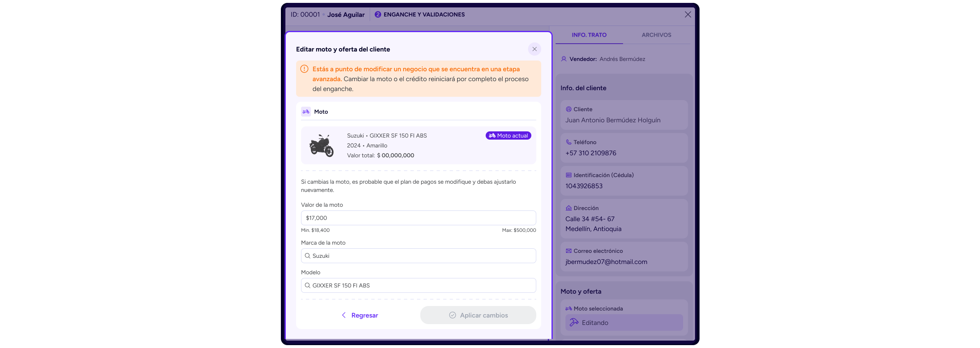This screenshot has width=980, height=348.
Task: Click the Modelo search field
Action: tap(418, 285)
